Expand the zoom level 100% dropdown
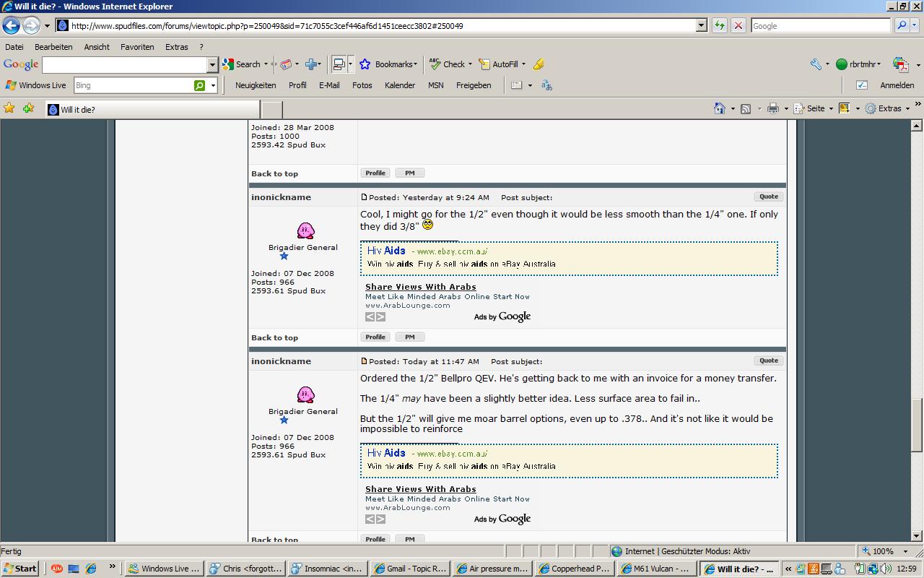 click(905, 551)
